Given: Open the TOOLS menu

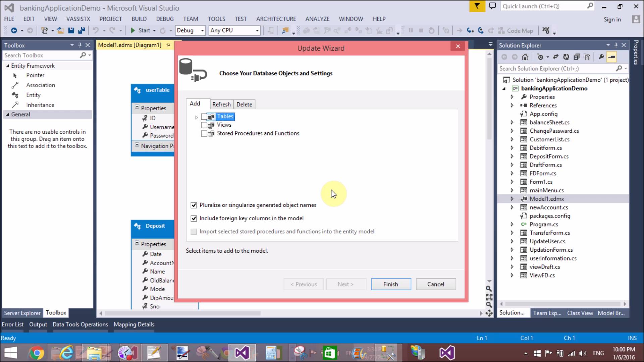Looking at the screenshot, I should (x=216, y=19).
